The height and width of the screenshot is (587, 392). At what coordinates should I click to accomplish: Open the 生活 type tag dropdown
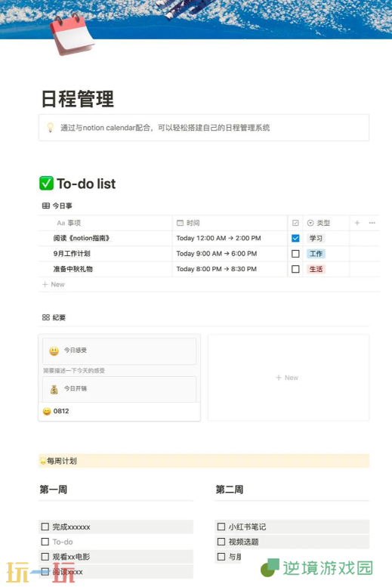tap(316, 269)
